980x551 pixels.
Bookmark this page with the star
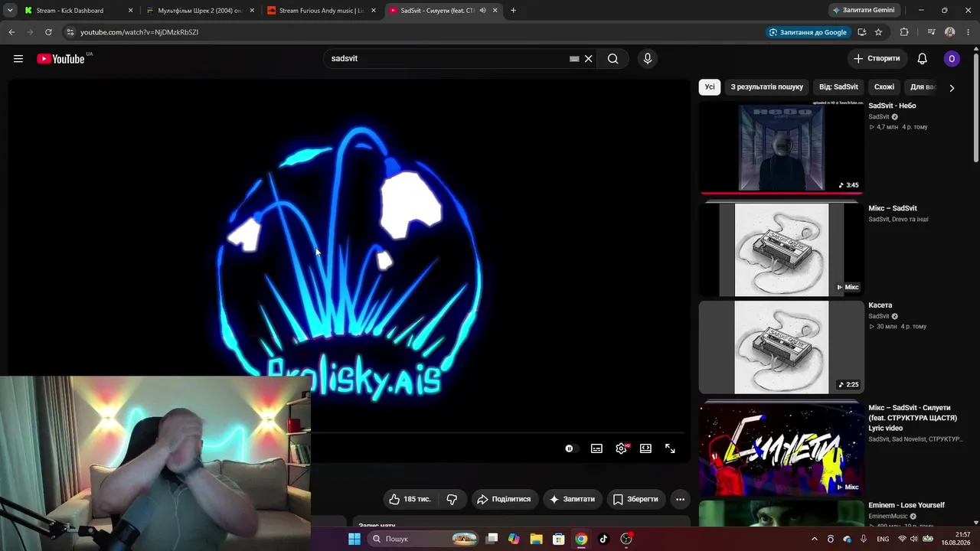tap(878, 32)
